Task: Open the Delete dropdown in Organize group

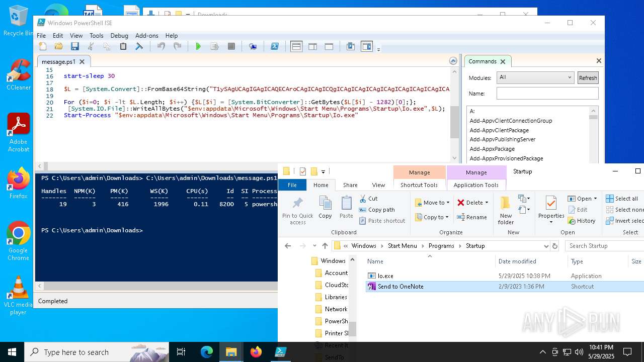Action: point(472,203)
